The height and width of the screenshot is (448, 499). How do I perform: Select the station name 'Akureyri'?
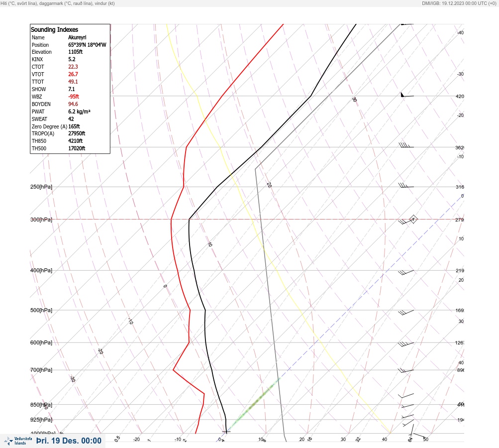(x=77, y=37)
